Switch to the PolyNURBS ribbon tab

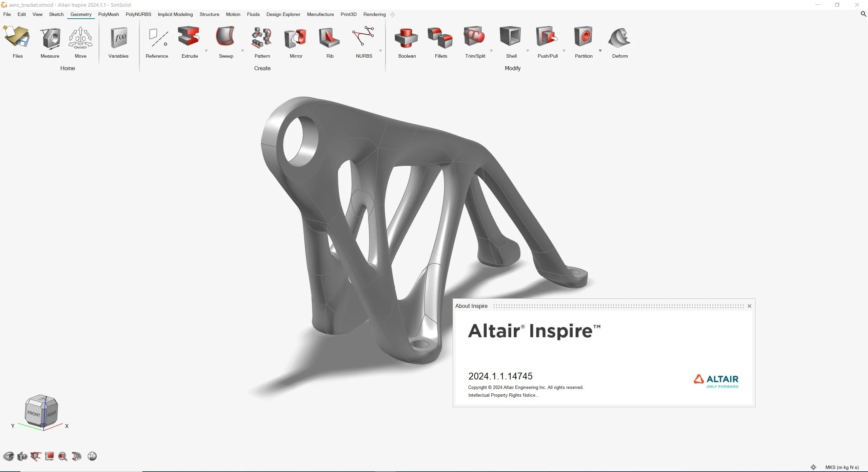click(x=138, y=14)
